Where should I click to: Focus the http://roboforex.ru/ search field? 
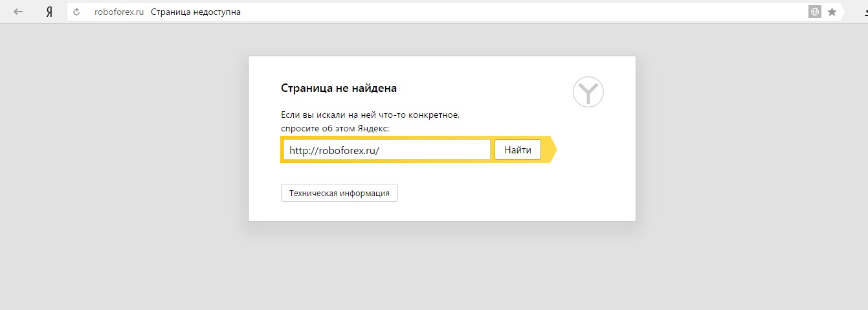(x=386, y=149)
